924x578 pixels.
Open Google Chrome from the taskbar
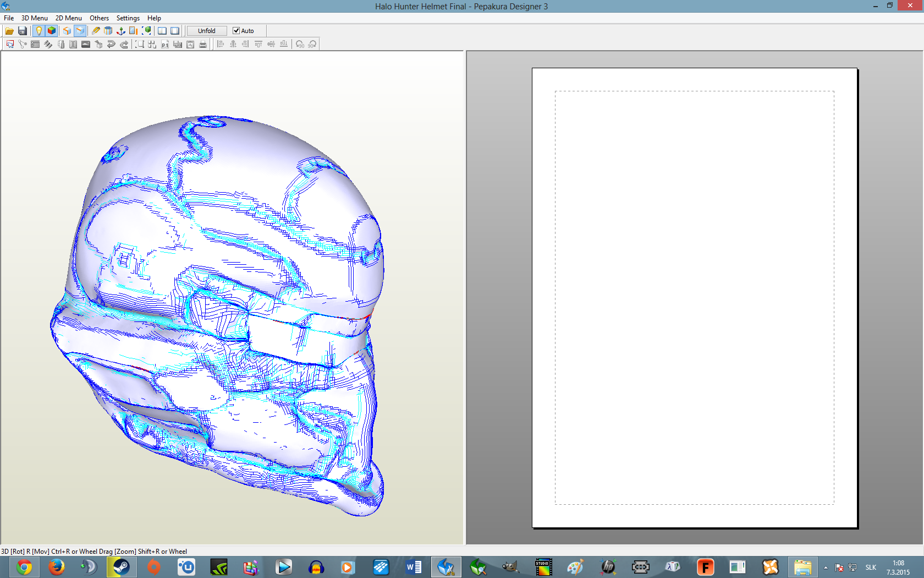coord(24,567)
